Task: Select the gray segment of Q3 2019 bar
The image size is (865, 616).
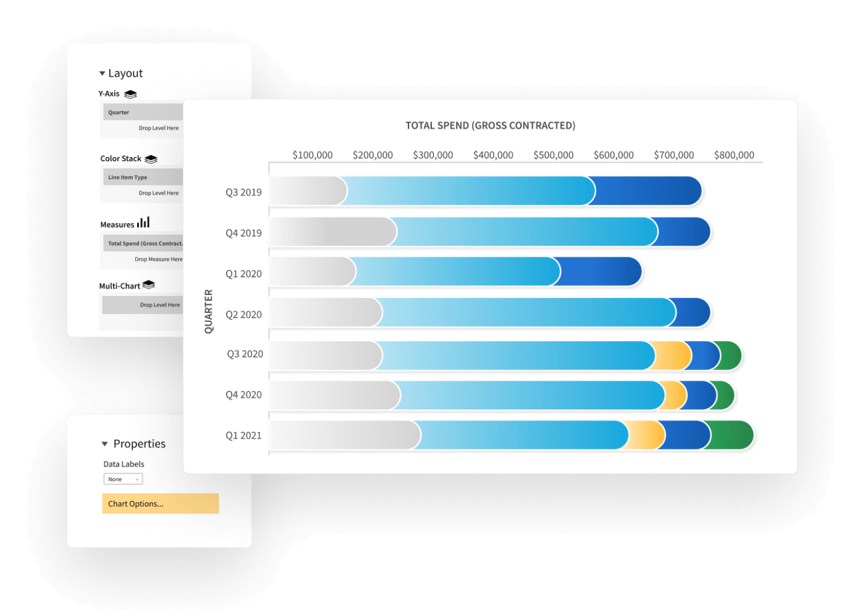Action: pos(308,191)
